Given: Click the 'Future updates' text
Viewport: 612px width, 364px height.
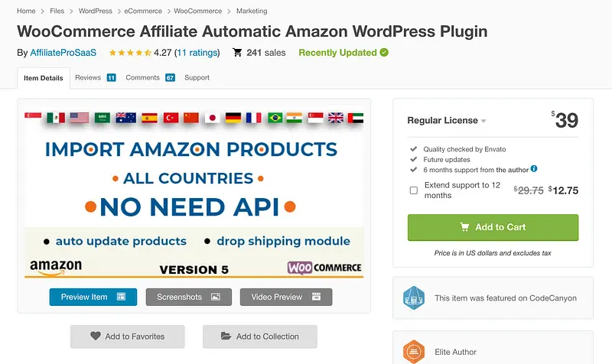Looking at the screenshot, I should pyautogui.click(x=447, y=160).
